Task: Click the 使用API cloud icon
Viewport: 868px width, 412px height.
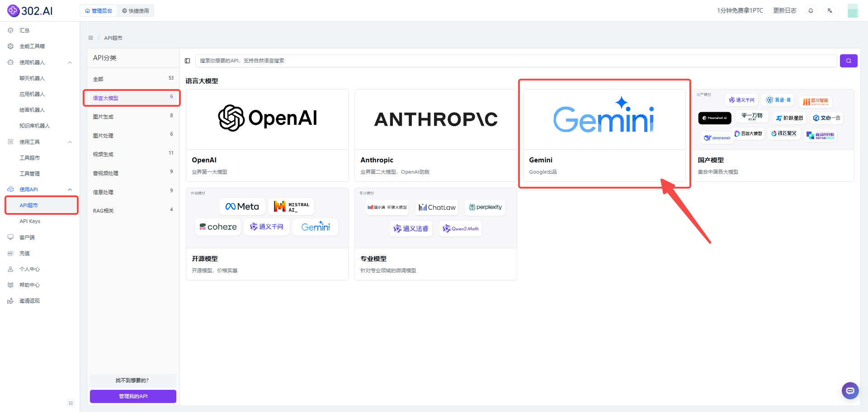Action: 10,189
